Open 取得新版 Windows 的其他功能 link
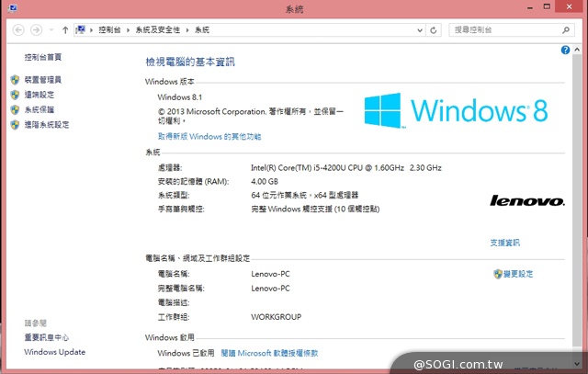Screen dimensions: 588x374 pyautogui.click(x=209, y=137)
